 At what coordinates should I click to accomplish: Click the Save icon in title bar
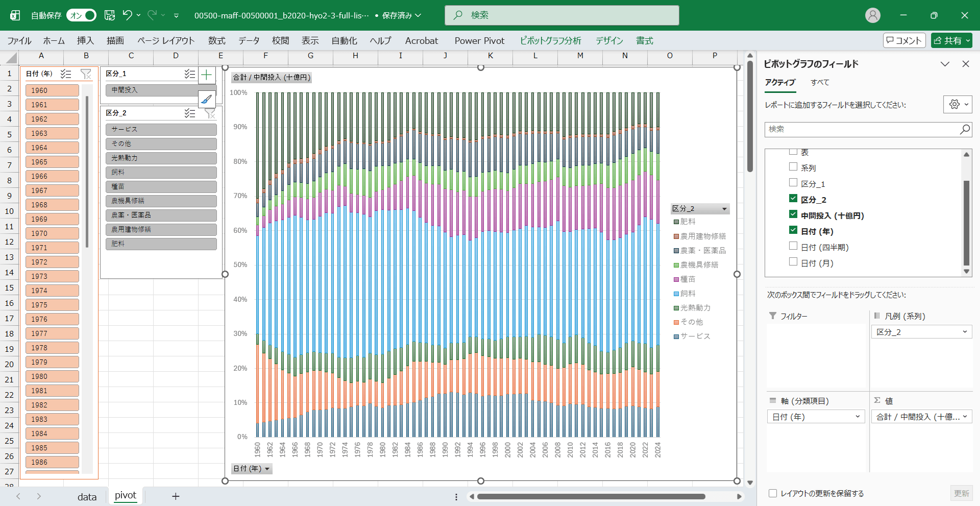pyautogui.click(x=110, y=15)
